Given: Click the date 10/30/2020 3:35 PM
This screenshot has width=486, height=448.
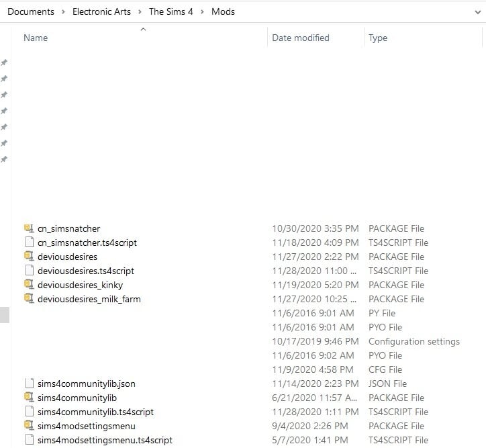Looking at the screenshot, I should [x=315, y=228].
